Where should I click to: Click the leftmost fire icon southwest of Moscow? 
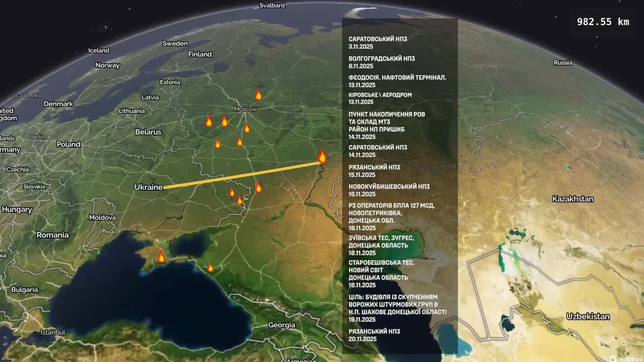click(209, 121)
